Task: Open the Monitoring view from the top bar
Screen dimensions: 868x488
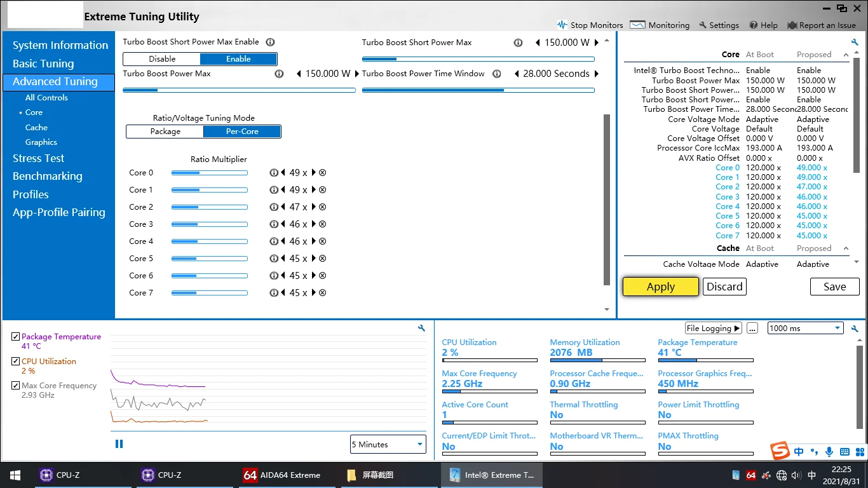Action: pyautogui.click(x=660, y=25)
